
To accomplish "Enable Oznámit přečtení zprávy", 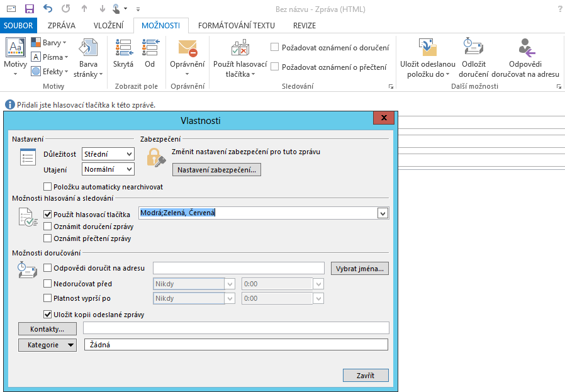I will pos(47,238).
